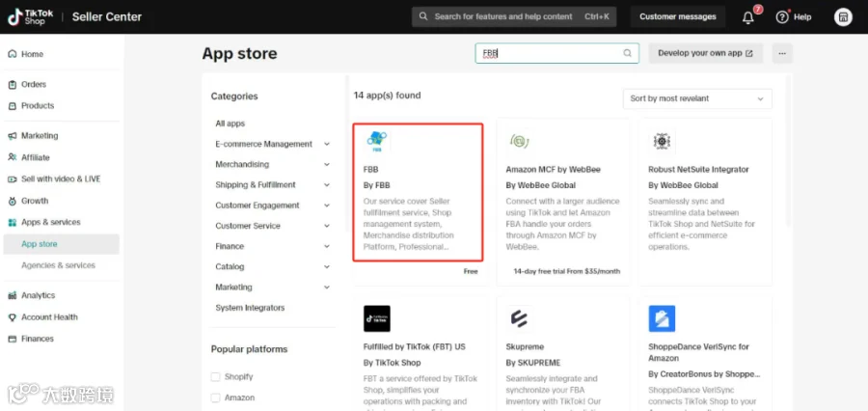Click the Home sidebar icon
The width and height of the screenshot is (868, 411).
[x=13, y=54]
